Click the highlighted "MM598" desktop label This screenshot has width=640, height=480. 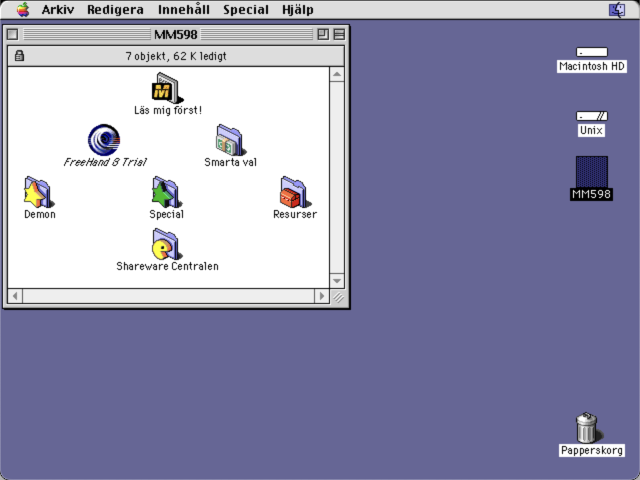(591, 194)
